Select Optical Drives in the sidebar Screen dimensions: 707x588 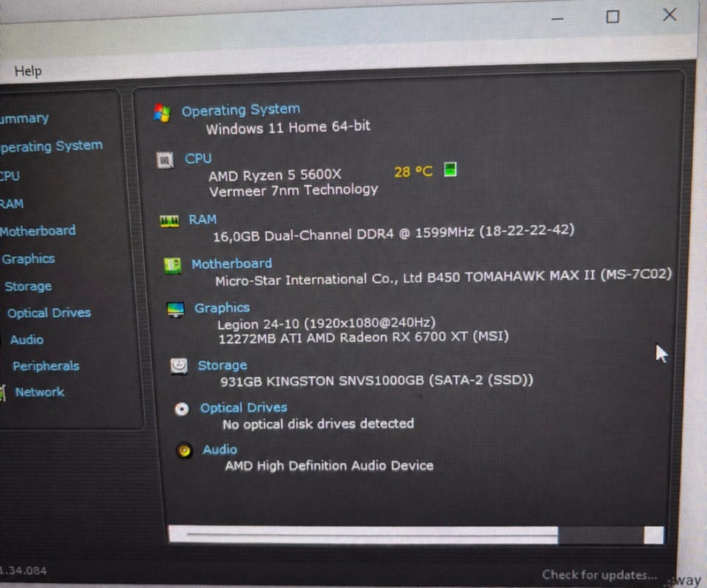click(x=49, y=313)
